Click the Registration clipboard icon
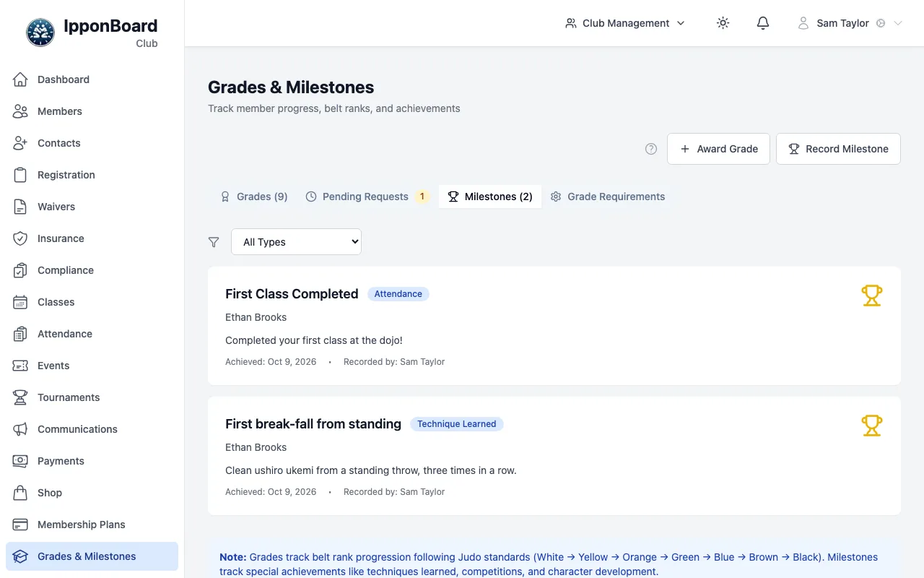The height and width of the screenshot is (578, 924). click(20, 175)
